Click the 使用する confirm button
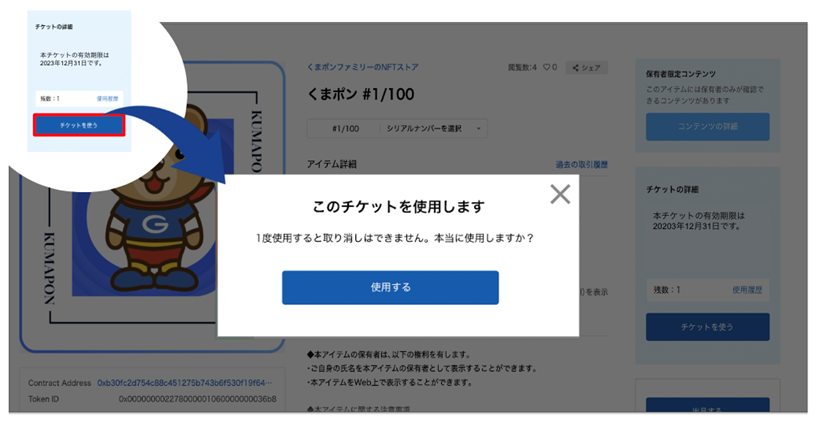Image resolution: width=816 pixels, height=422 pixels. 390,287
